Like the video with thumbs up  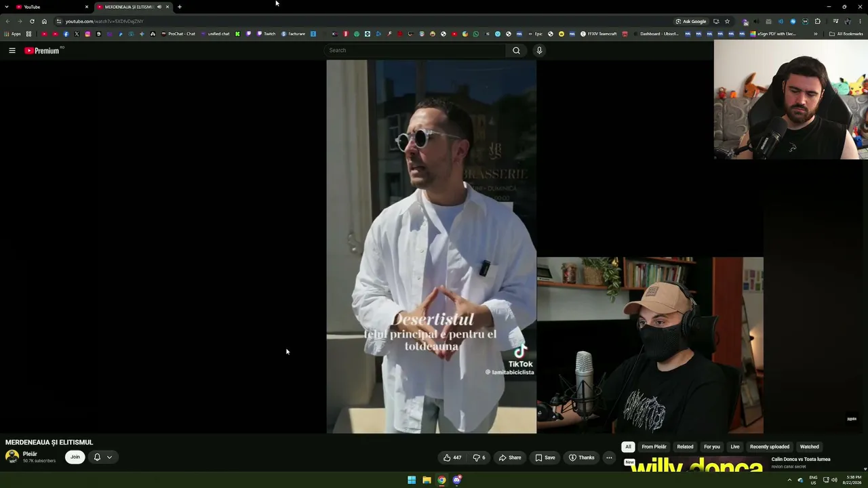452,457
